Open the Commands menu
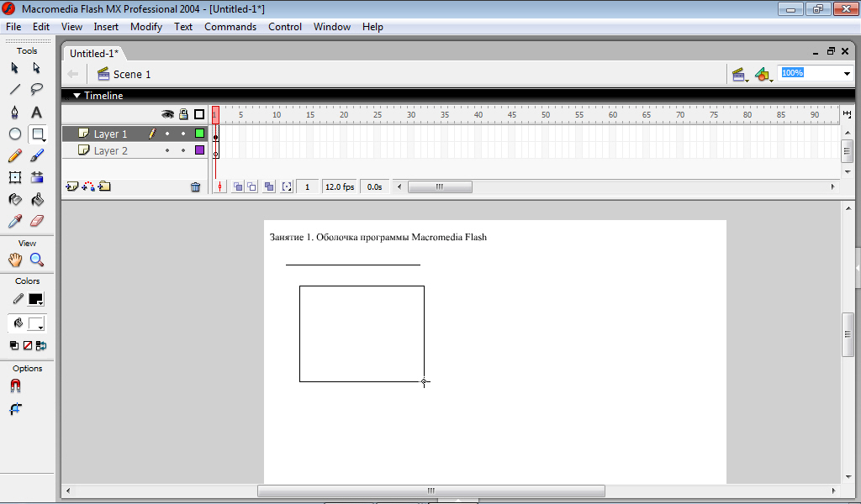The width and height of the screenshot is (861, 504). pyautogui.click(x=230, y=27)
